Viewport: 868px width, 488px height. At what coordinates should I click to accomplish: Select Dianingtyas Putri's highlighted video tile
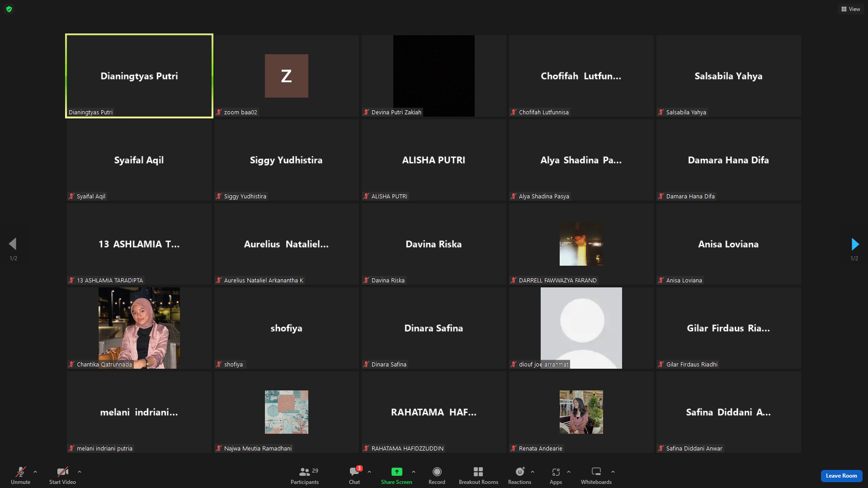(x=139, y=76)
